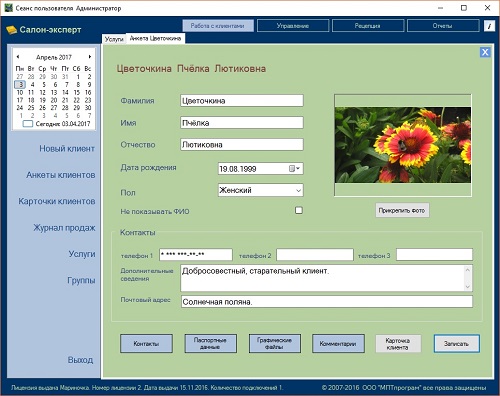Click the info 'i' icon button
The height and width of the screenshot is (396, 500).
(x=489, y=26)
